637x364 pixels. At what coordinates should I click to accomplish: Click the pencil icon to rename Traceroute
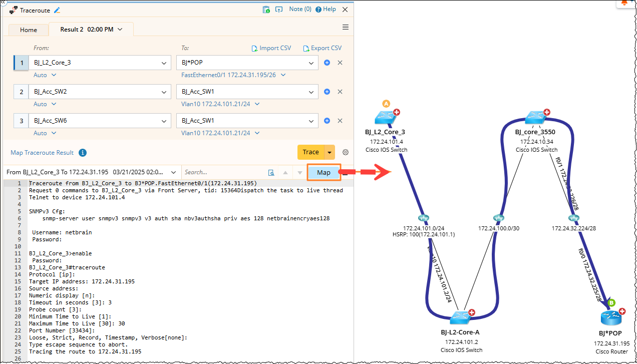point(57,10)
